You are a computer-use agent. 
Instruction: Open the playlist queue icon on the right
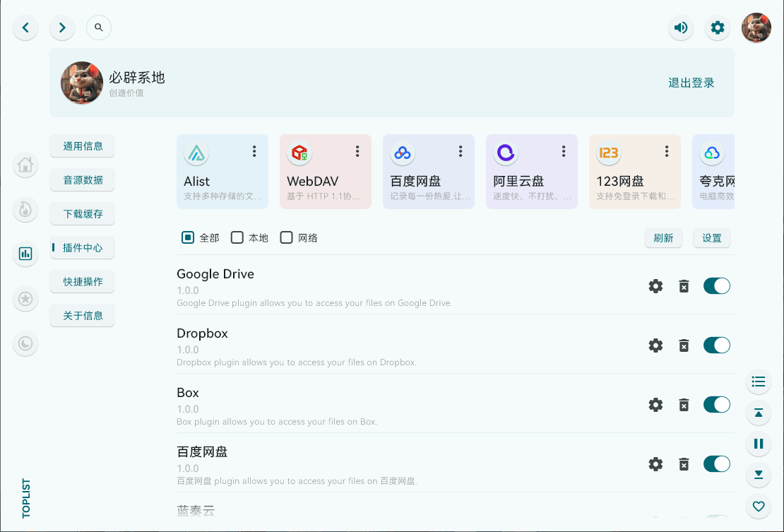click(759, 382)
